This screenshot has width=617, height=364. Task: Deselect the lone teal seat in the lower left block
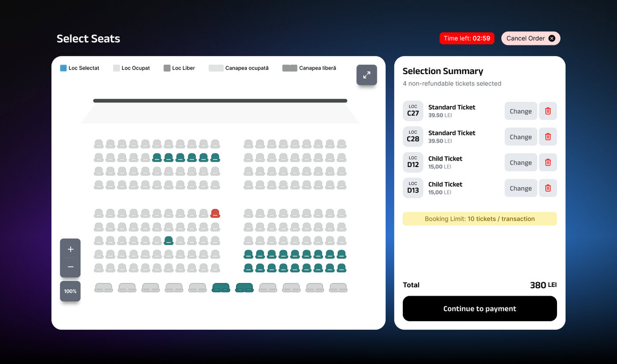168,241
